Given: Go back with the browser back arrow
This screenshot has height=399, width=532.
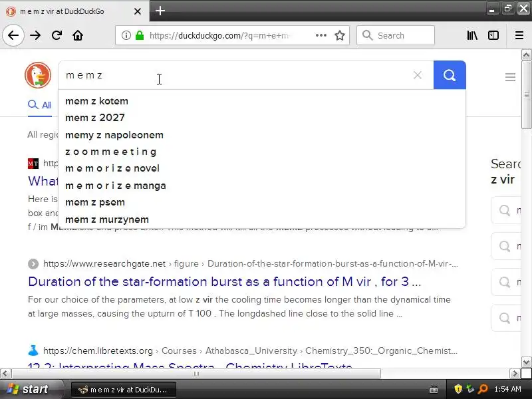Looking at the screenshot, I should point(13,35).
